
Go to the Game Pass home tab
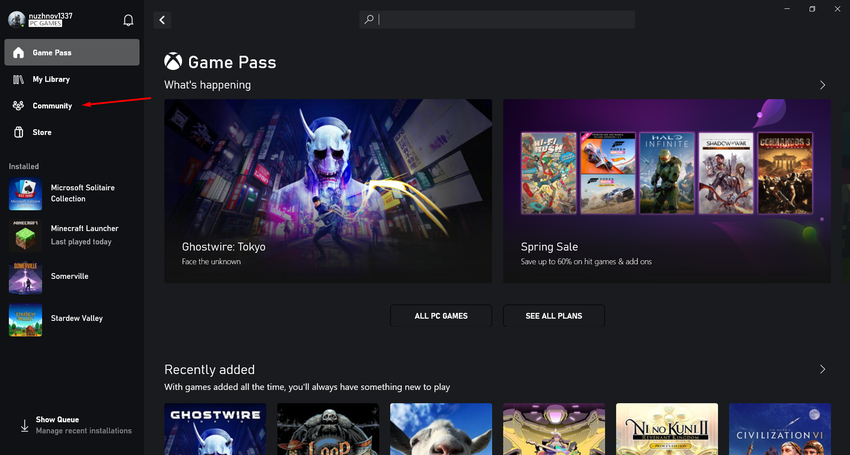[71, 52]
